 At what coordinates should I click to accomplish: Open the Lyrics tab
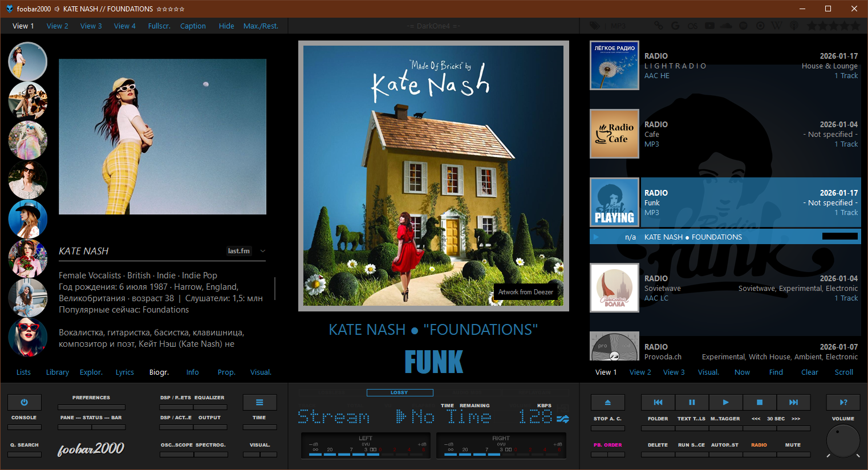click(x=125, y=372)
